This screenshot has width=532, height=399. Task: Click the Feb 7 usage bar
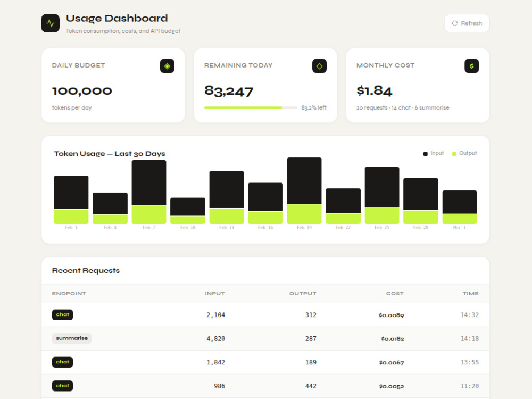149,192
